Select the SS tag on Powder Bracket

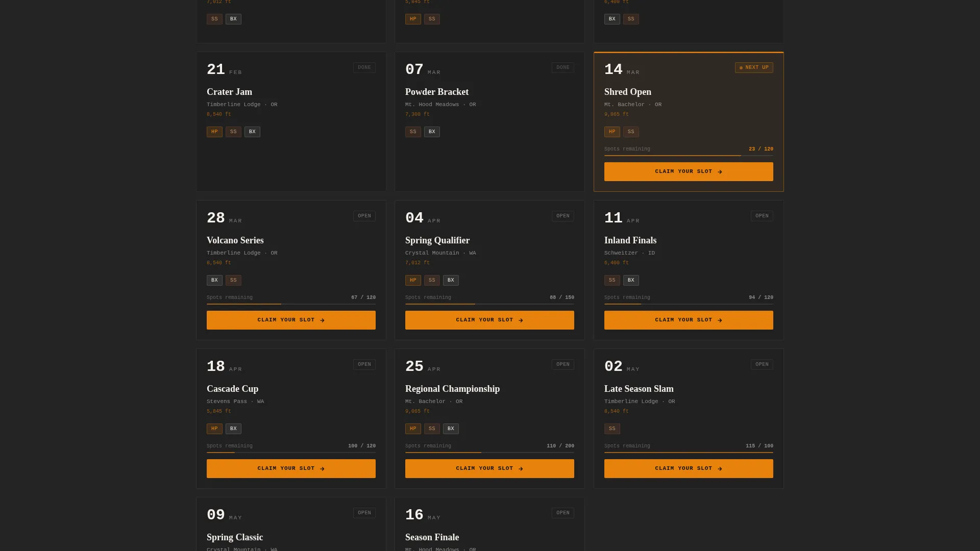413,132
